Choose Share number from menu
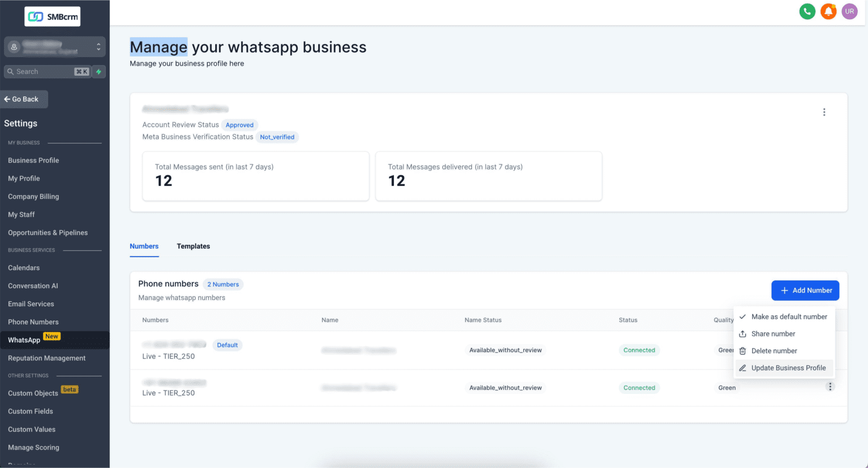 coord(784,334)
